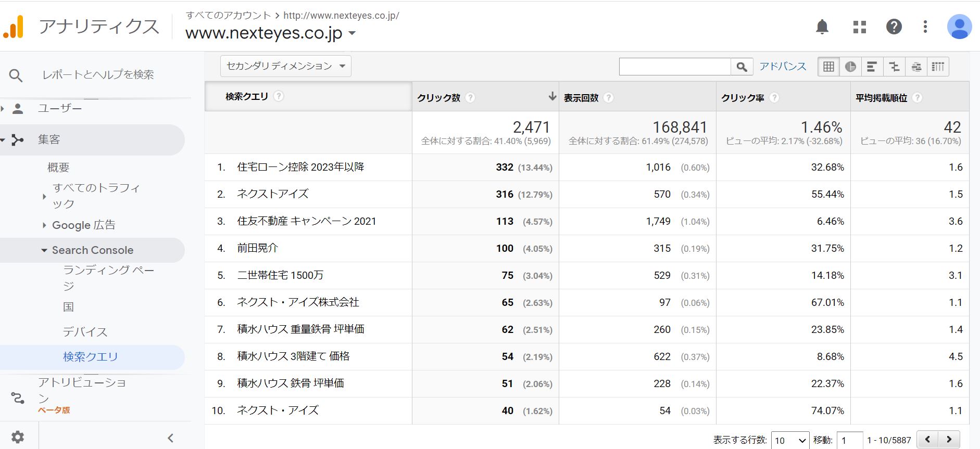Select query 住友不動産 キャンペーン 2021
980x449 pixels.
pyautogui.click(x=306, y=221)
